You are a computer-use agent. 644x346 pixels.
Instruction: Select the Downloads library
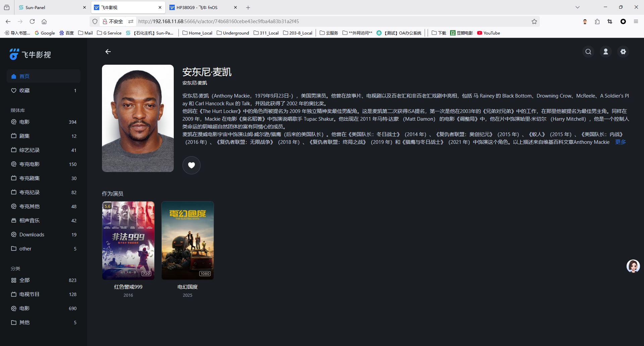pos(44,235)
